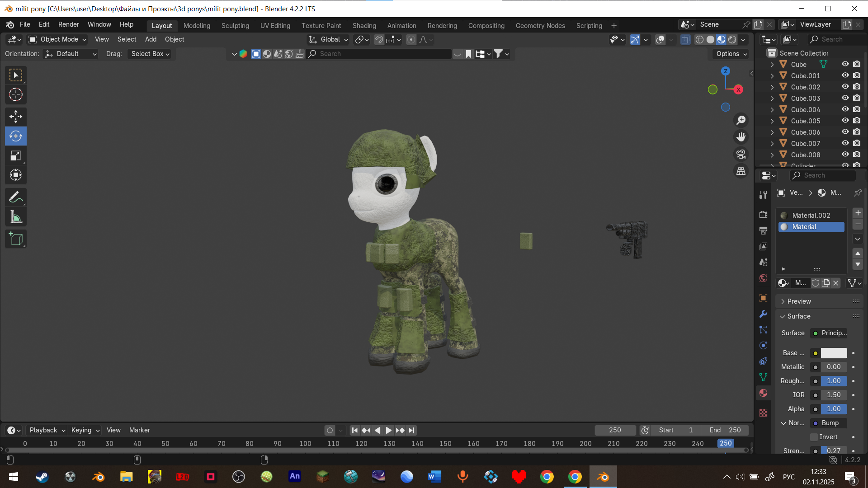This screenshot has width=868, height=488.
Task: Select the Scale tool
Action: [x=16, y=156]
